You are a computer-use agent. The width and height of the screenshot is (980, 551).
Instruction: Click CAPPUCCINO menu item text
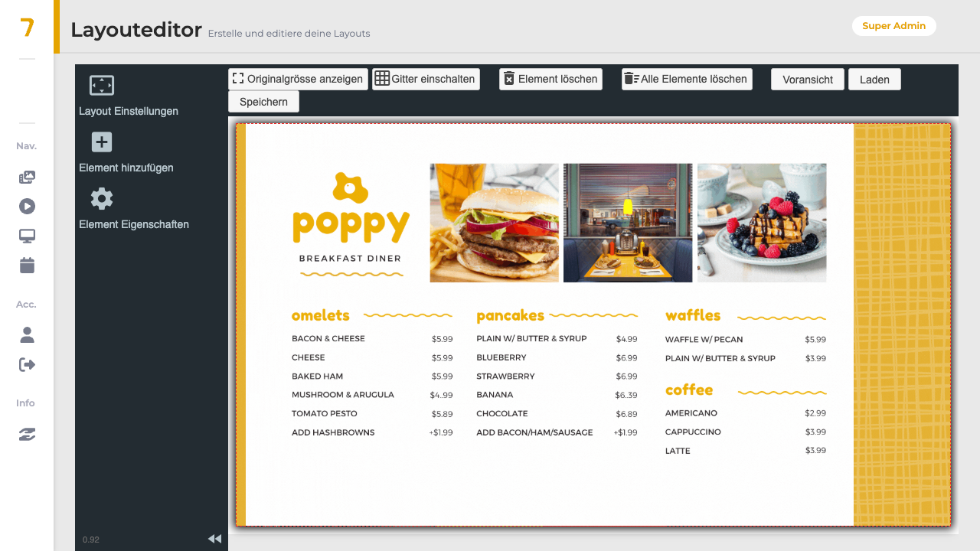pos(693,432)
